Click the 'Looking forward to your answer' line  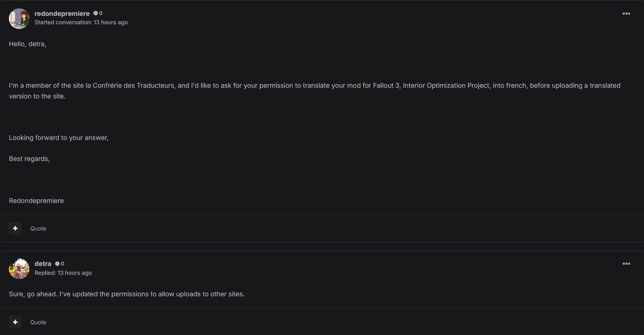click(x=59, y=138)
